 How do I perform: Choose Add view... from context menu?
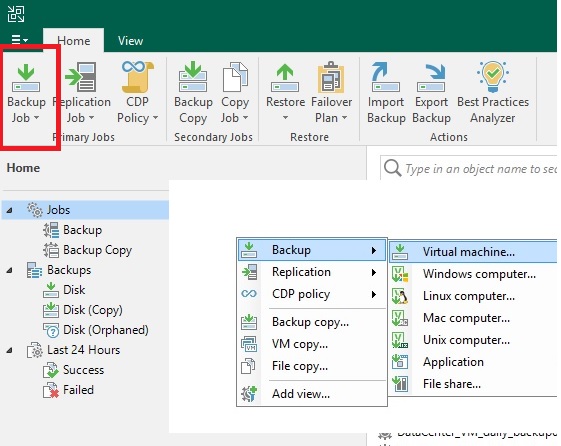pos(312,394)
